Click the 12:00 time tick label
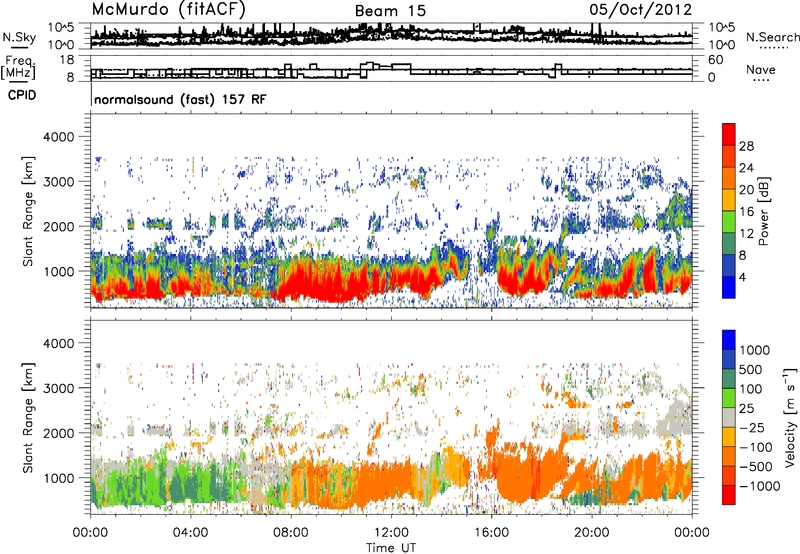This screenshot has height=554, width=800. click(x=391, y=533)
